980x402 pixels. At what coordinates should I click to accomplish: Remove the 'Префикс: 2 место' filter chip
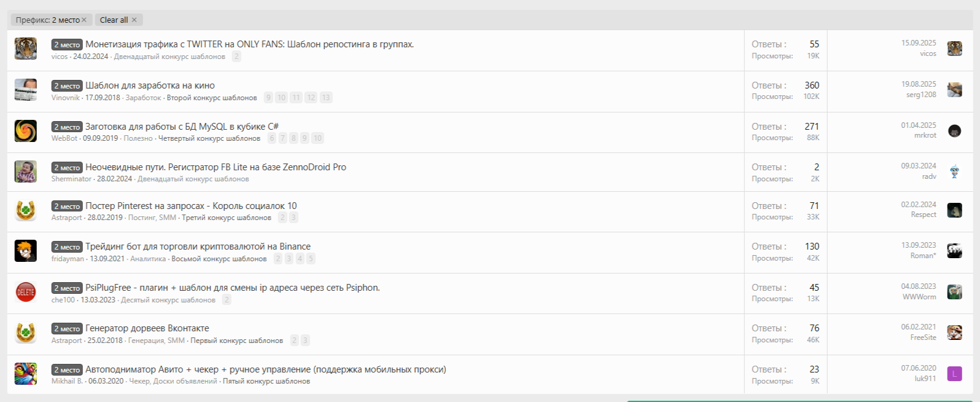(84, 20)
